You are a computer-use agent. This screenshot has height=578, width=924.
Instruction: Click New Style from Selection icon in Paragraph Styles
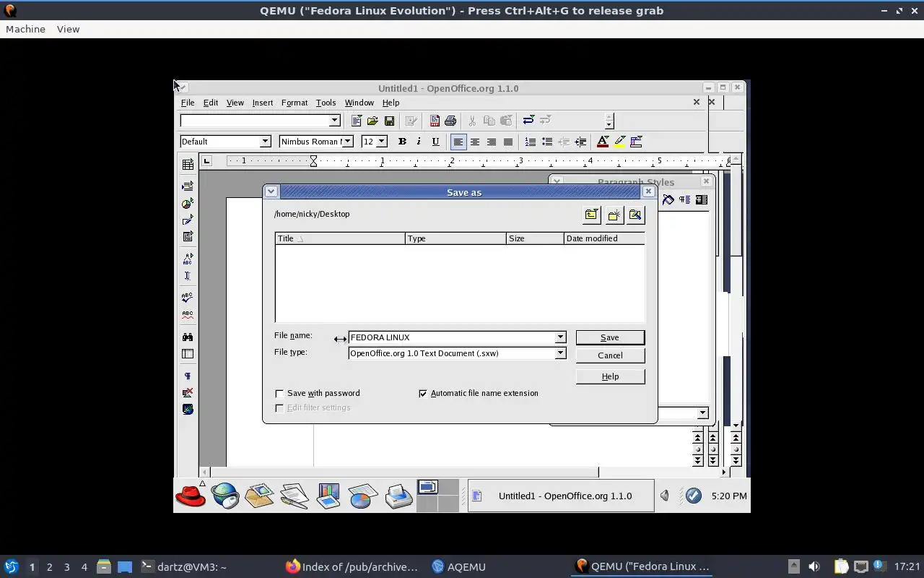tap(684, 200)
